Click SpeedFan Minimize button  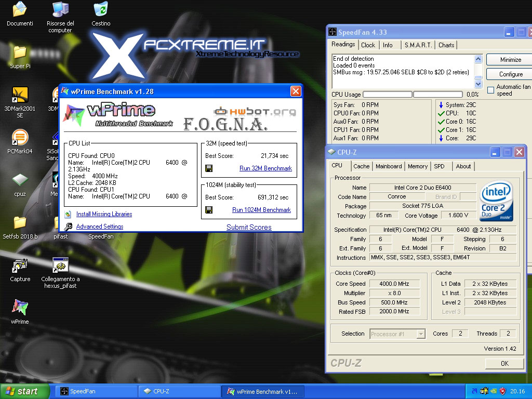(510, 60)
